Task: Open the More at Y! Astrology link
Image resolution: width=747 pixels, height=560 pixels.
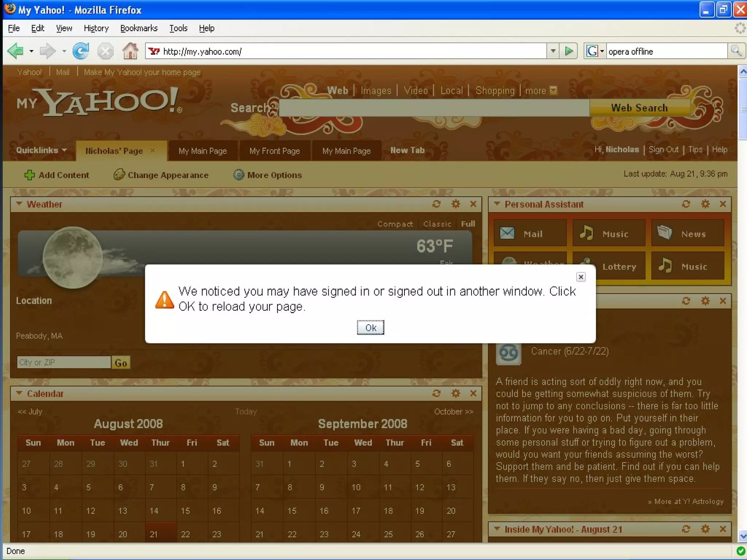Action: pyautogui.click(x=686, y=501)
